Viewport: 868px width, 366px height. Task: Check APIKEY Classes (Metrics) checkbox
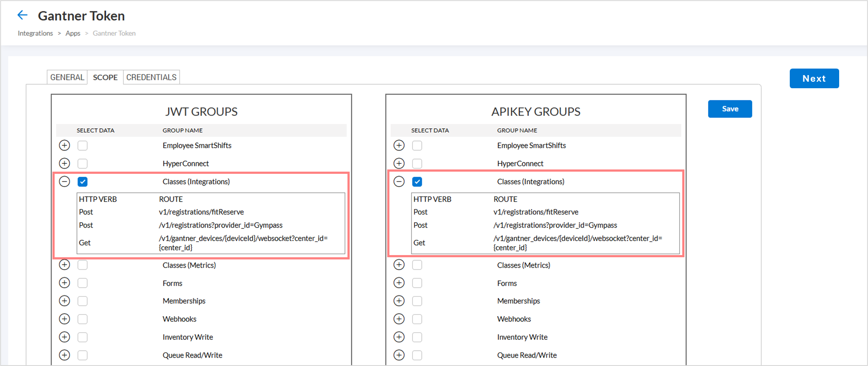pyautogui.click(x=417, y=265)
